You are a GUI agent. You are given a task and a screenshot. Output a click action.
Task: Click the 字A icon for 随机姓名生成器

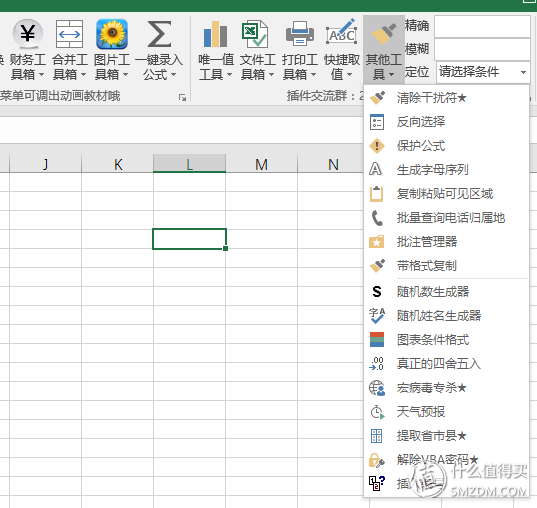point(377,315)
